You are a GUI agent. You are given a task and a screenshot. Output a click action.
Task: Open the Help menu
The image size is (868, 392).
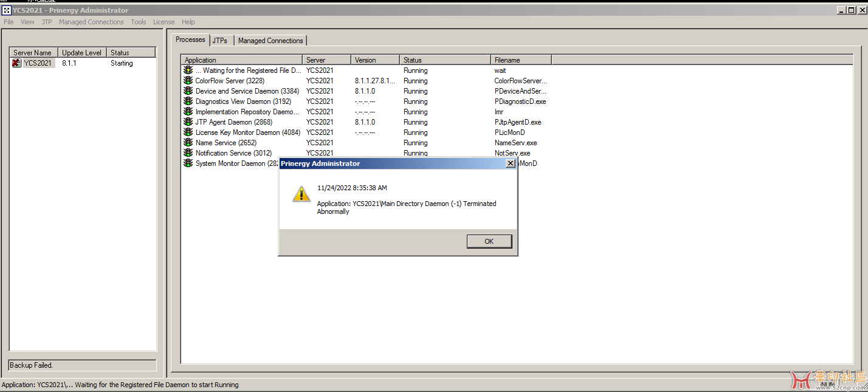(x=188, y=22)
